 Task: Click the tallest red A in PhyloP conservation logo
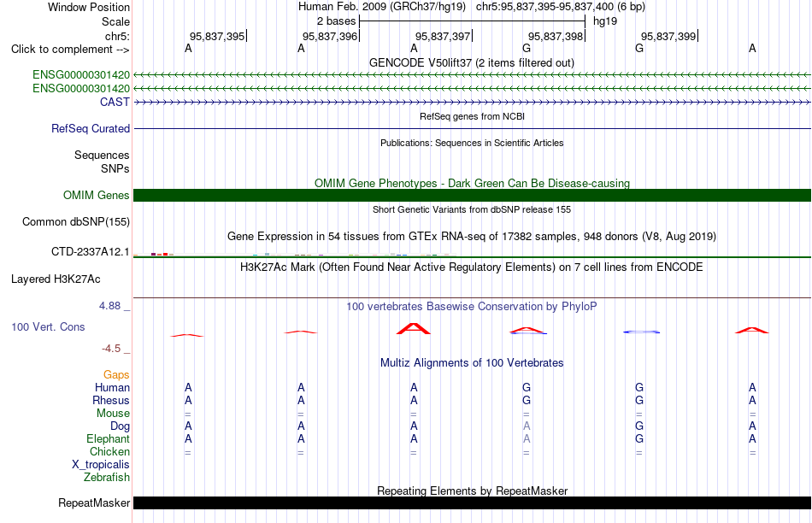pyautogui.click(x=413, y=328)
